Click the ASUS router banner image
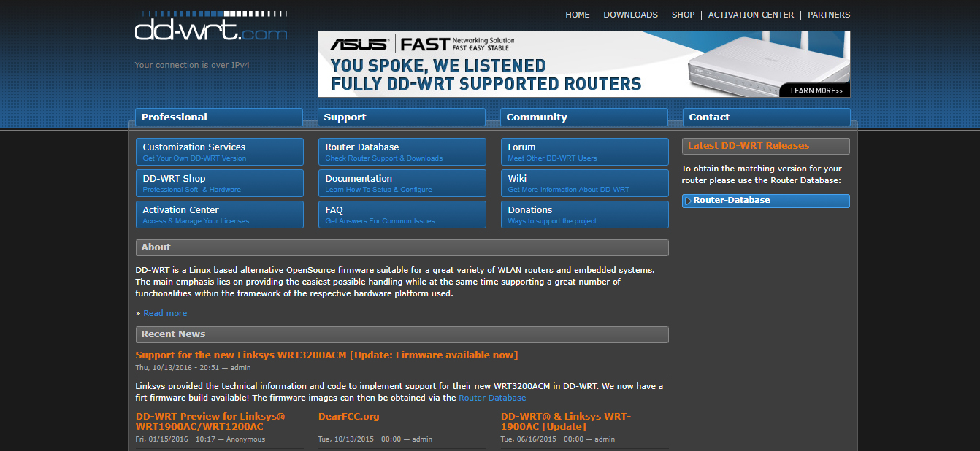The width and height of the screenshot is (980, 451). tap(584, 64)
